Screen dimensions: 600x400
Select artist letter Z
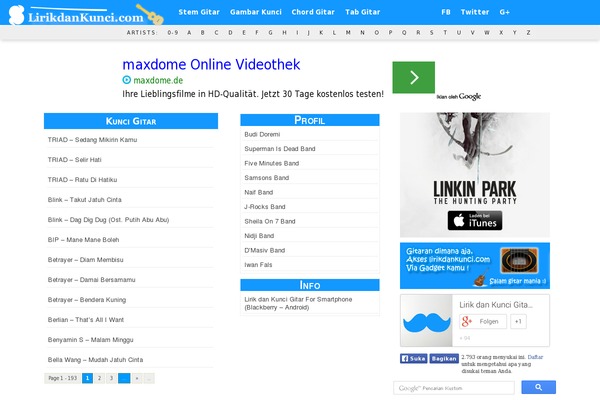coord(528,33)
